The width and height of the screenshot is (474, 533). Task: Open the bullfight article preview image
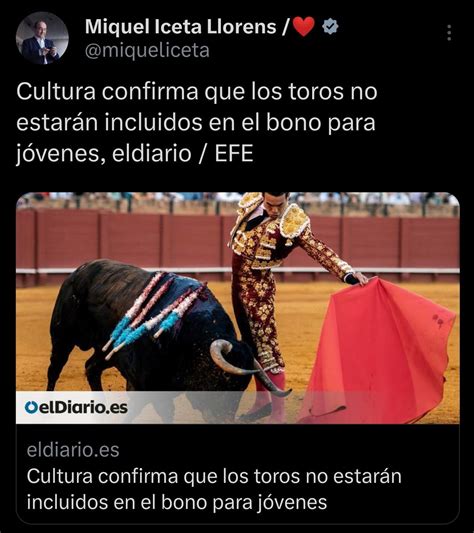(238, 308)
